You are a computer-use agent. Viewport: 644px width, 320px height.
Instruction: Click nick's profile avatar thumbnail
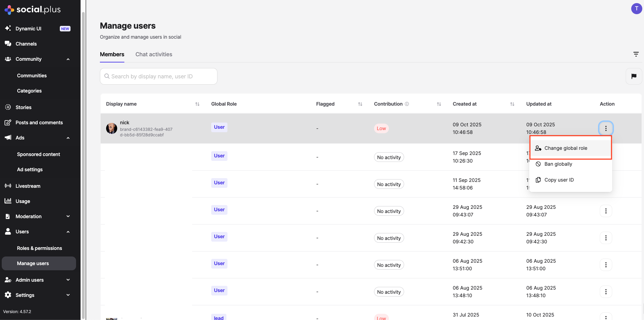111,128
